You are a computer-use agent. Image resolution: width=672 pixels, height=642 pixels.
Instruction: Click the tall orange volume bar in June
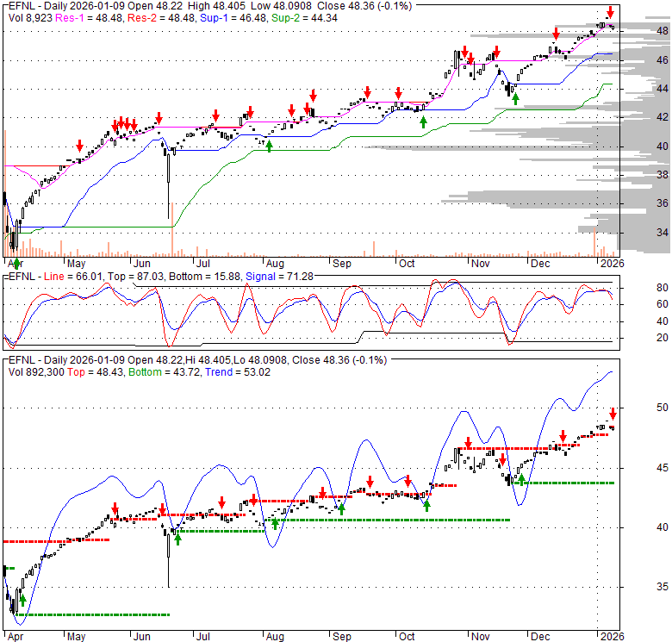pyautogui.click(x=172, y=228)
